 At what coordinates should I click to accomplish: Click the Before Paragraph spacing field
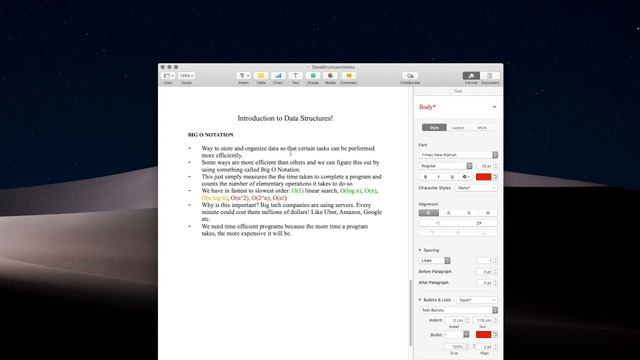(485, 272)
